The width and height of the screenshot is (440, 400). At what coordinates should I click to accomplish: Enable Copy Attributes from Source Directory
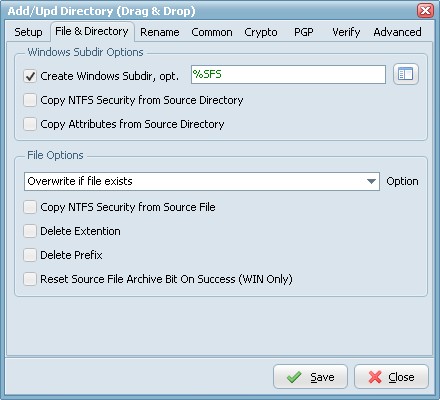(30, 124)
